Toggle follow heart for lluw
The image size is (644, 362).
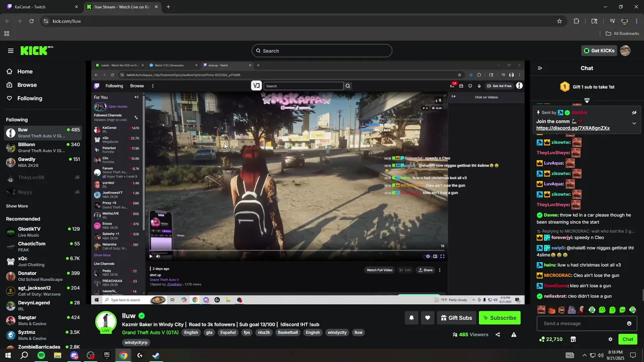(428, 318)
